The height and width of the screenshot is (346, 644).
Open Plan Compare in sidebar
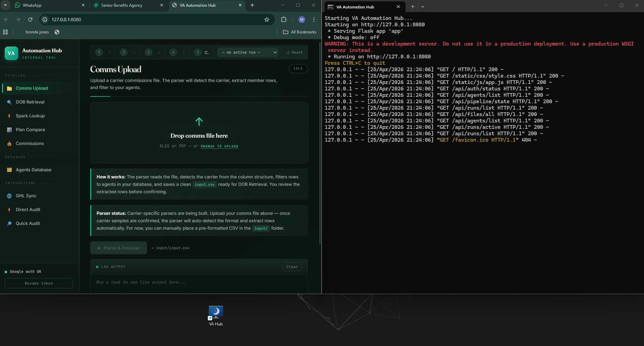point(30,129)
